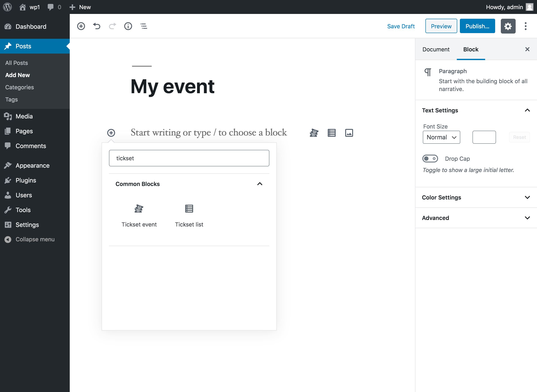The height and width of the screenshot is (392, 537).
Task: Click the block search field containing tickset
Action: coord(189,158)
